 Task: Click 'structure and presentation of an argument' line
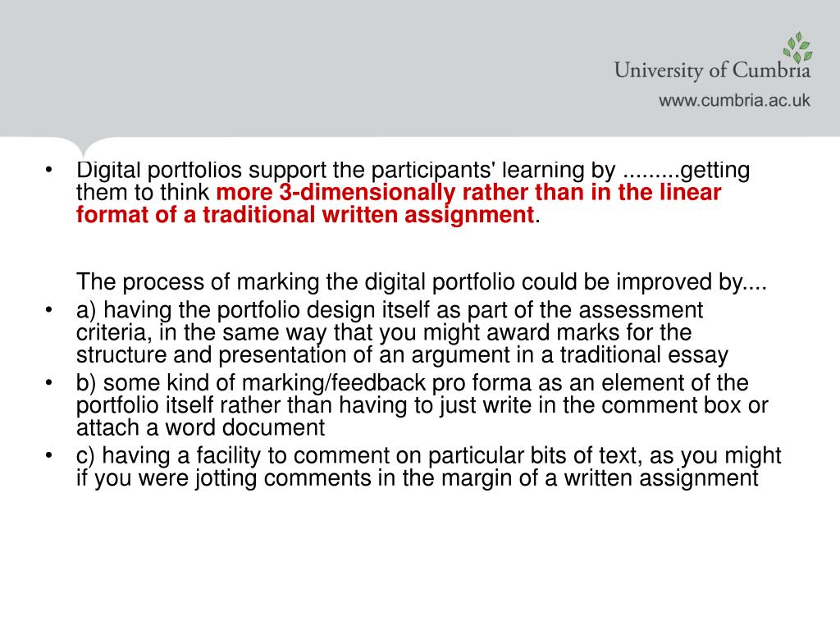(x=402, y=355)
